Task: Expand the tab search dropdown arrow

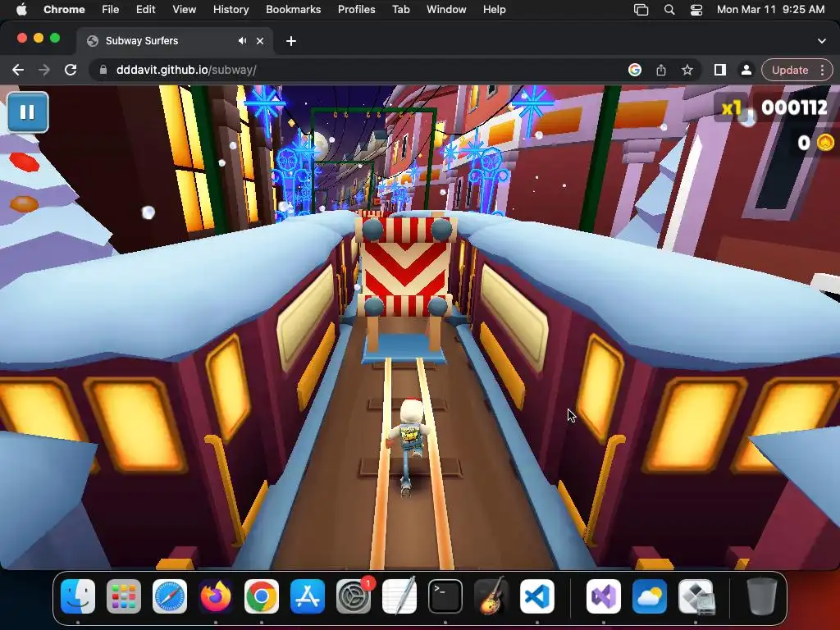Action: click(x=822, y=41)
